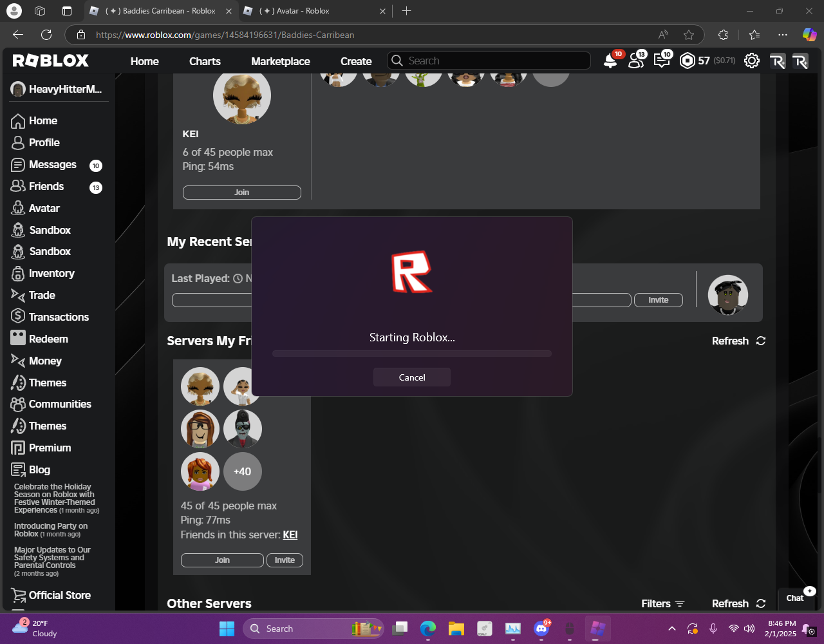Join the 45 of 45 friends server
Screen dimensions: 824x644
222,560
